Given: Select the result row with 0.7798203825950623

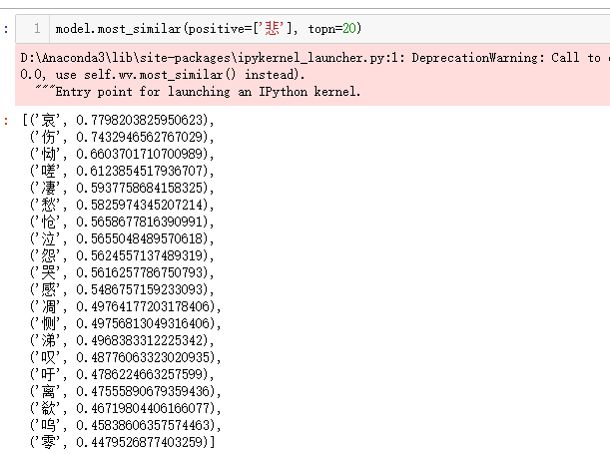Looking at the screenshot, I should [118, 120].
